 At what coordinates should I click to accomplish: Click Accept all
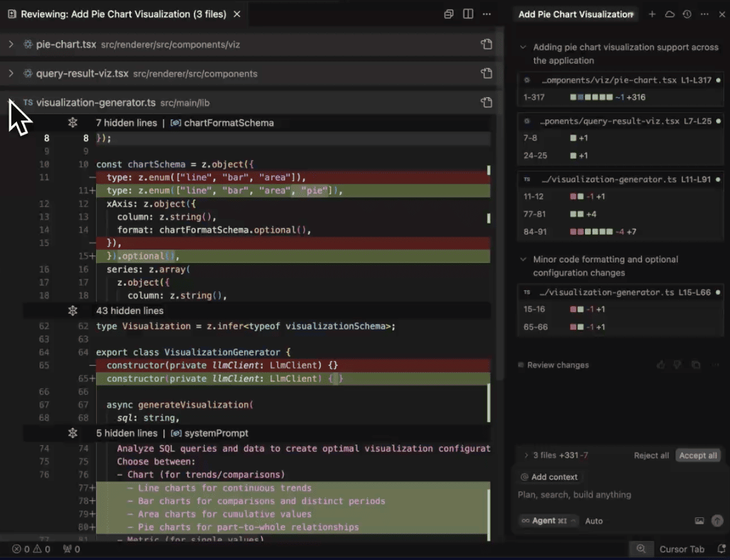pos(698,455)
